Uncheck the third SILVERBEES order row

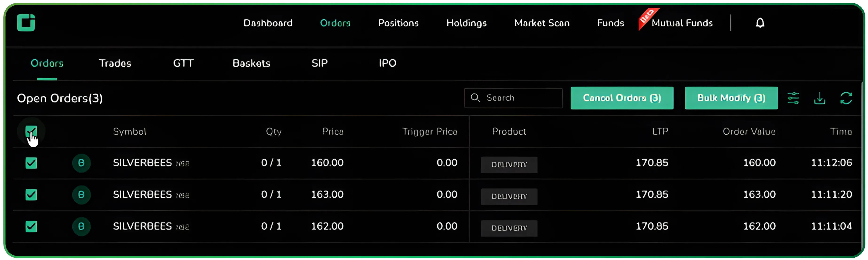31,226
